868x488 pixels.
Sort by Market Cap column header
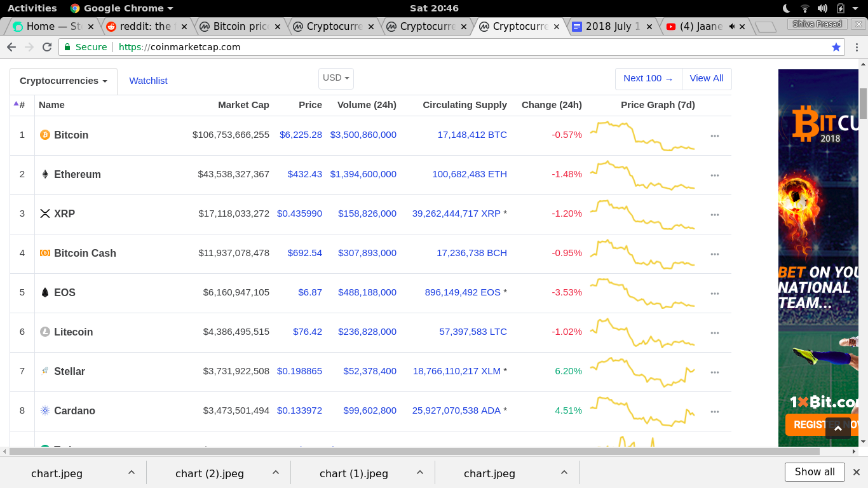pyautogui.click(x=243, y=105)
